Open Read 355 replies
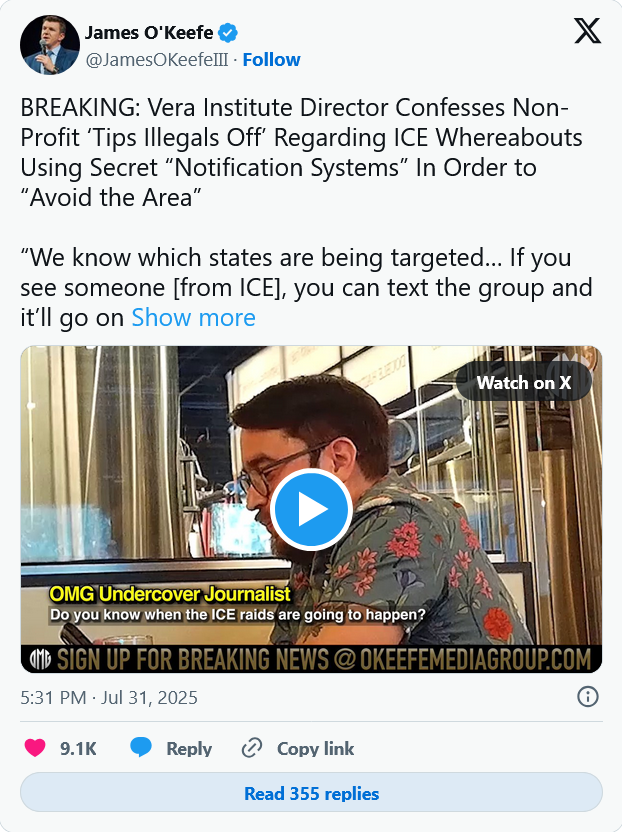Screen dimensions: 622x832 pos(311,793)
